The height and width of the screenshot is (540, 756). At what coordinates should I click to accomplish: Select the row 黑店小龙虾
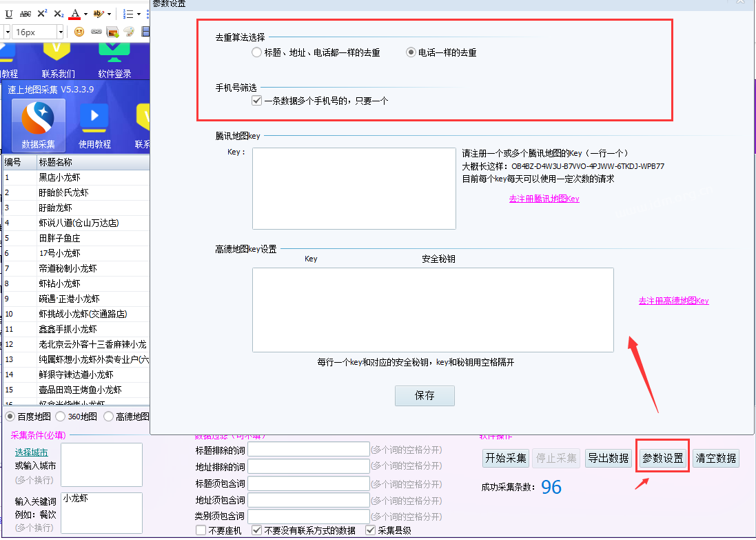(x=76, y=177)
